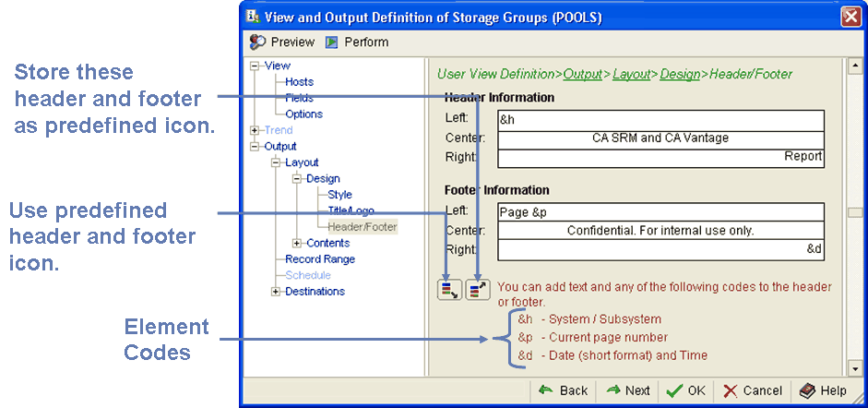This screenshot has height=408, width=868.
Task: Select the Header/Footer tree item
Action: (363, 227)
